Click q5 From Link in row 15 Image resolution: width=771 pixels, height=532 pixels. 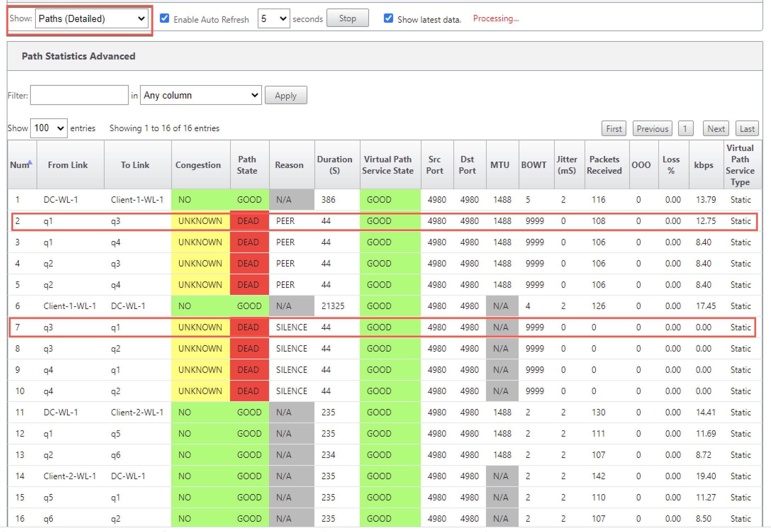(48, 498)
